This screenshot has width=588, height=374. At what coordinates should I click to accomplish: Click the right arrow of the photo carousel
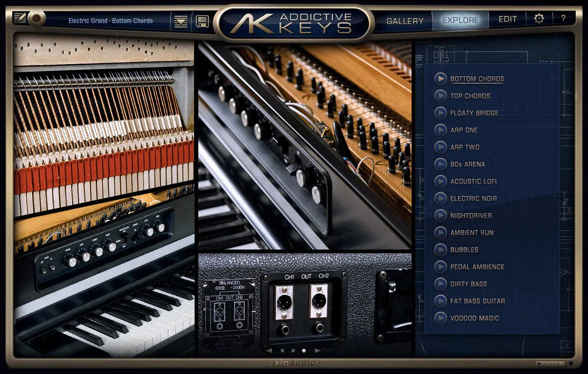pyautogui.click(x=318, y=350)
